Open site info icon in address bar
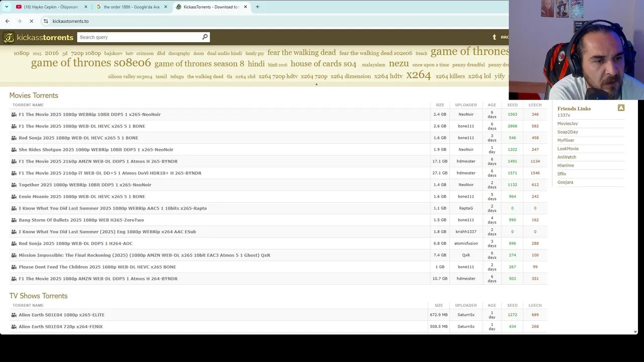Image resolution: width=644 pixels, height=362 pixels. pos(46,21)
